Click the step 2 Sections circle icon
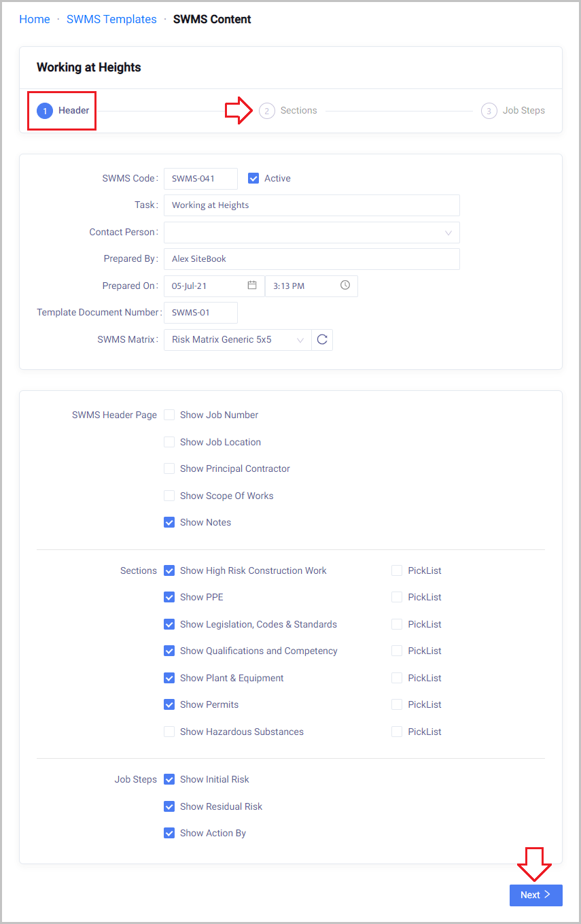The height and width of the screenshot is (924, 581). 267,111
